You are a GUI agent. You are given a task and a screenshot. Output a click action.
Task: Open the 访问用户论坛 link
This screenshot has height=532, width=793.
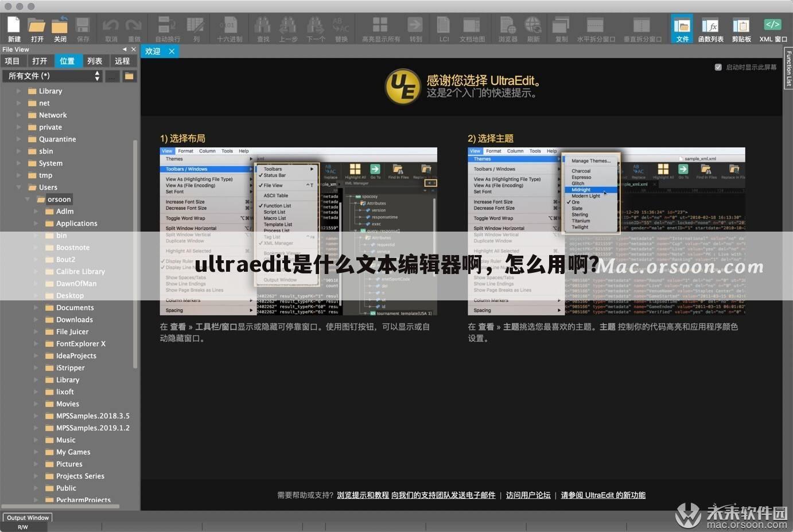tap(528, 495)
